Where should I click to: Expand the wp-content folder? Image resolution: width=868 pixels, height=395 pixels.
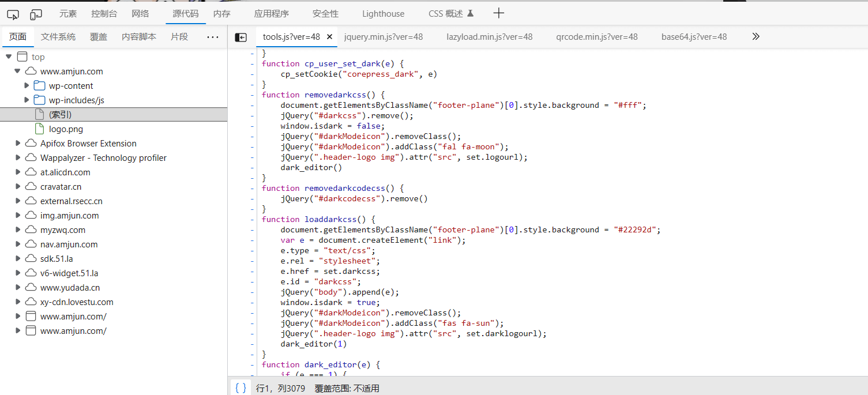[x=27, y=85]
